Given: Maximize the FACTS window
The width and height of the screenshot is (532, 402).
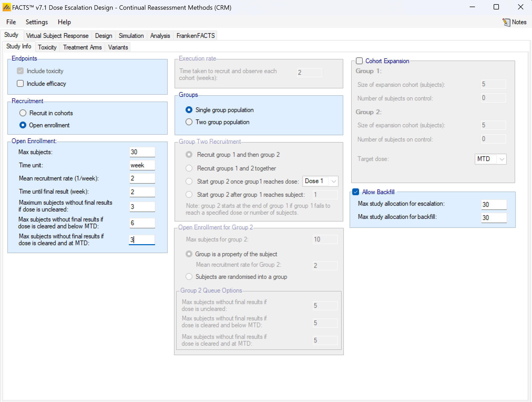Looking at the screenshot, I should 496,7.
